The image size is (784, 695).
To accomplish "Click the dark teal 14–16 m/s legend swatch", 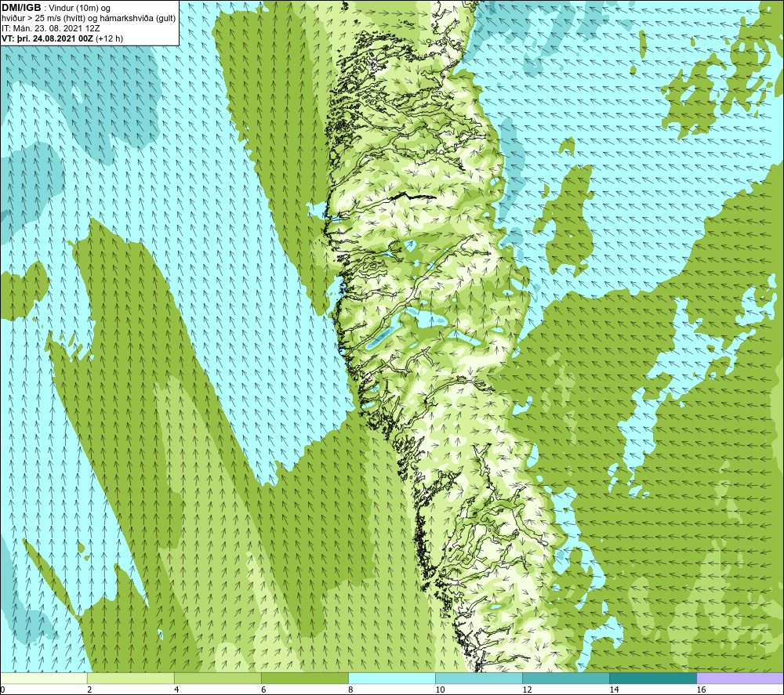I will pos(653,679).
